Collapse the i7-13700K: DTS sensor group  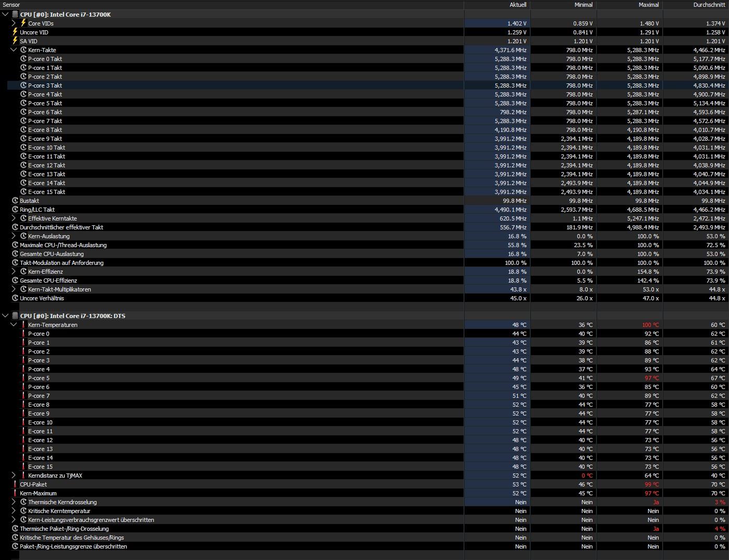[6, 316]
